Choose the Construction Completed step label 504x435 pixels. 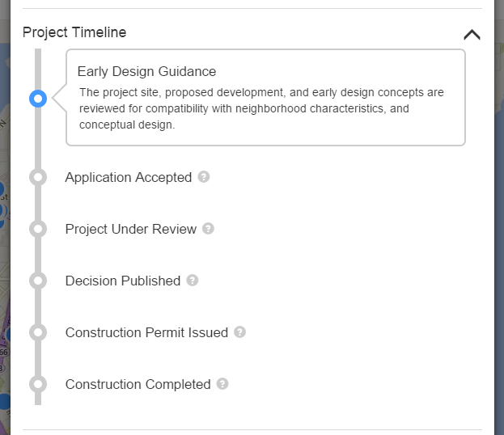point(138,384)
